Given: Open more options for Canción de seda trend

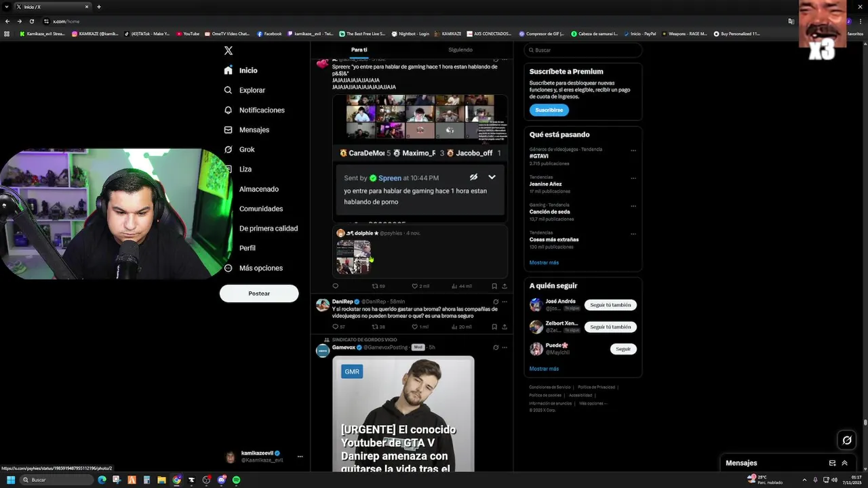Looking at the screenshot, I should 633,206.
